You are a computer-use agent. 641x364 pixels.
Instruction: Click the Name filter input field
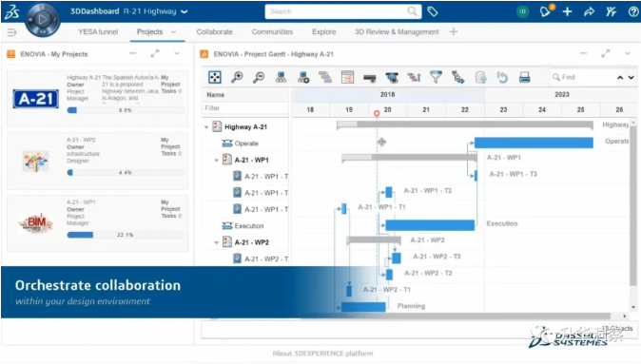(244, 108)
